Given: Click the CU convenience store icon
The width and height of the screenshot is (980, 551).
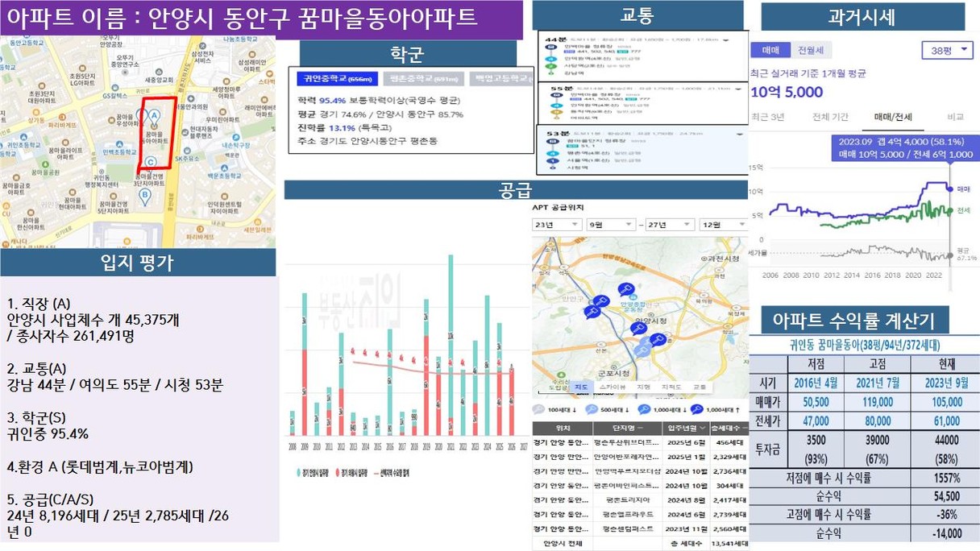Looking at the screenshot, I should 6,206.
